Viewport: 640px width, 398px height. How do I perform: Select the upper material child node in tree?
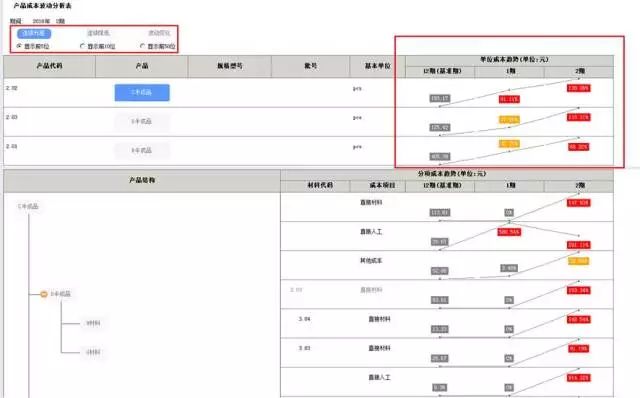pyautogui.click(x=93, y=323)
